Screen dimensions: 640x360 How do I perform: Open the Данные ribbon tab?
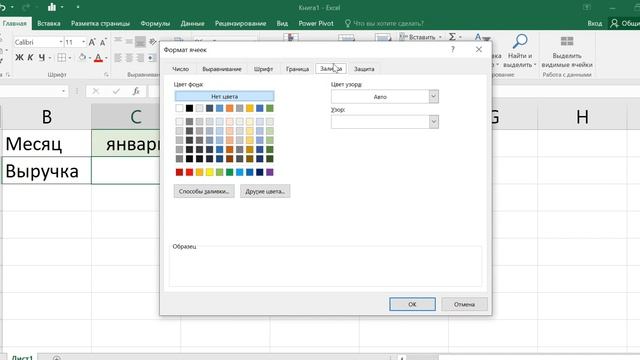(x=192, y=23)
